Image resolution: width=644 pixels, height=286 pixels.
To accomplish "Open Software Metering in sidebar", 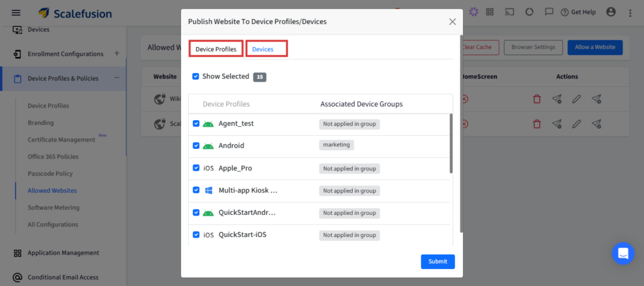I will (53, 207).
